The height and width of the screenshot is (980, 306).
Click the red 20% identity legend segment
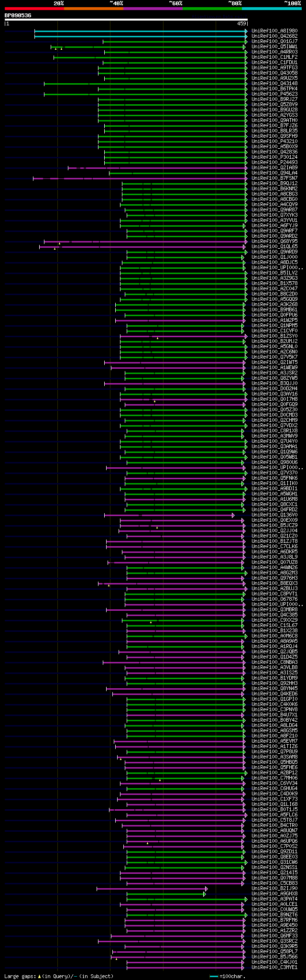point(34,9)
